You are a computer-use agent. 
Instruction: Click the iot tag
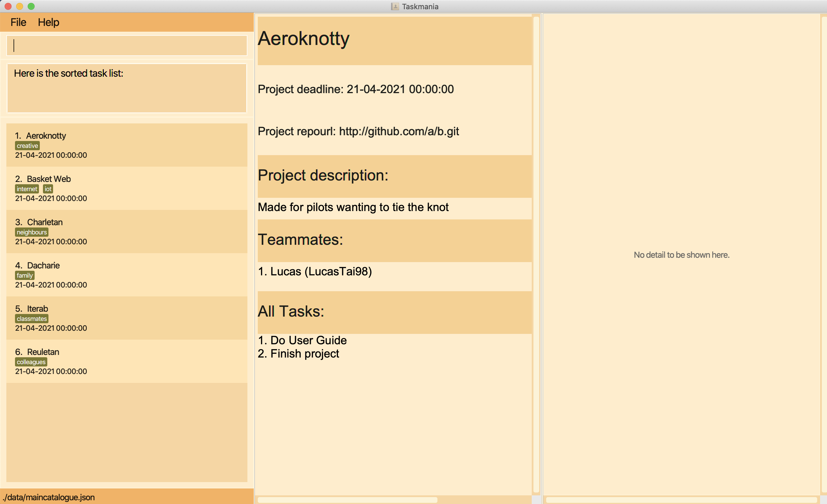(x=48, y=189)
